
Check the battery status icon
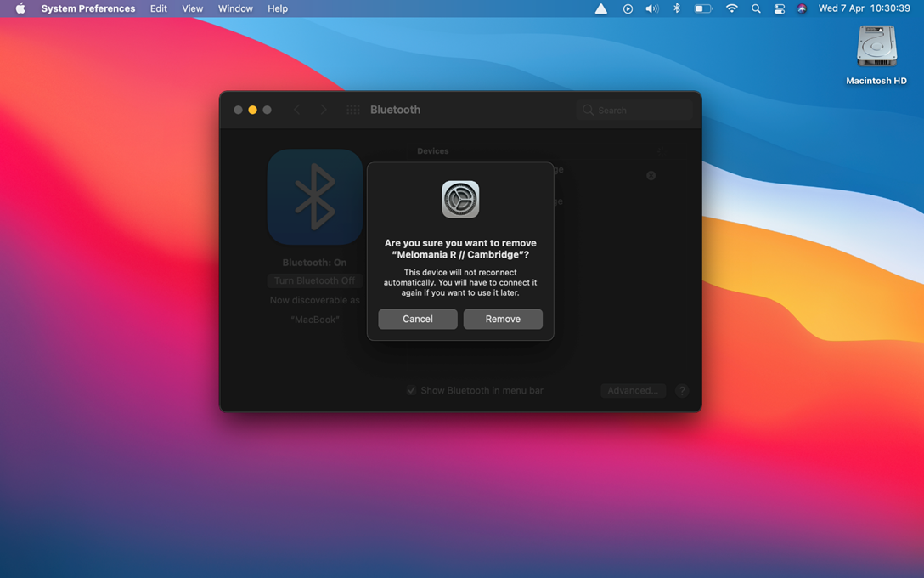(x=703, y=8)
